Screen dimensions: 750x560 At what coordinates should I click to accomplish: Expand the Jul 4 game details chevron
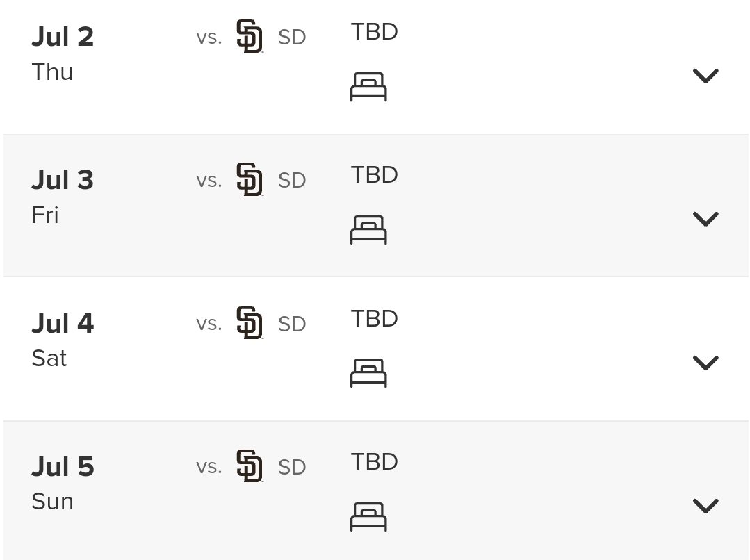(706, 363)
